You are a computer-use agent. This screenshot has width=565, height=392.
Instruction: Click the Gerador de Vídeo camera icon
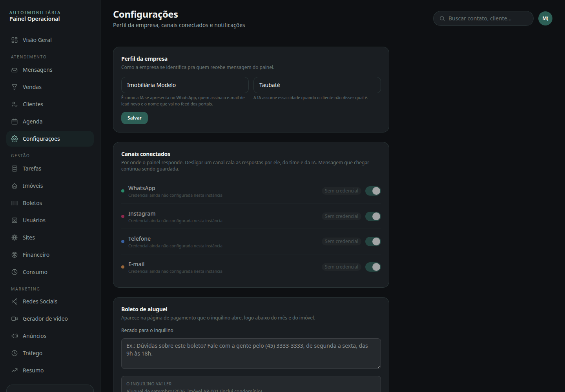[15, 319]
